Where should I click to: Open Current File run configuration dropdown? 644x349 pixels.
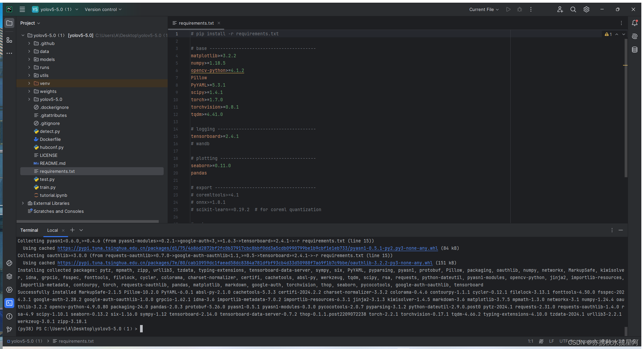(484, 9)
